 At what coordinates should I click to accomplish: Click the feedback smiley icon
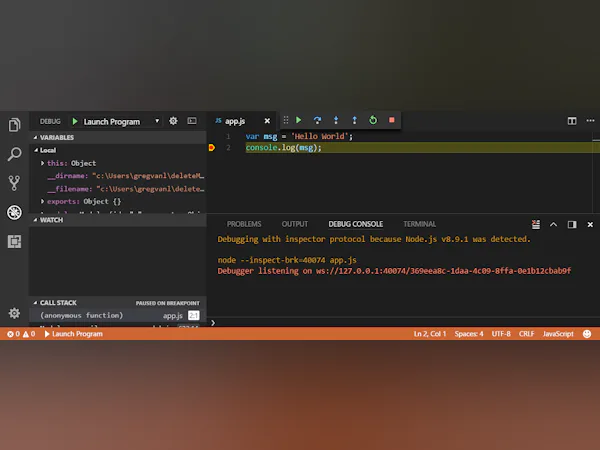587,334
